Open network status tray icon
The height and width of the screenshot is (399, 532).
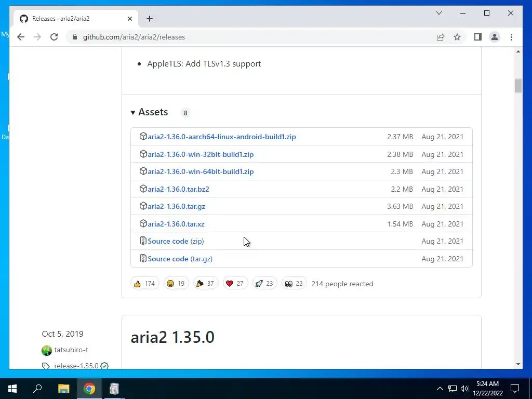pos(453,389)
